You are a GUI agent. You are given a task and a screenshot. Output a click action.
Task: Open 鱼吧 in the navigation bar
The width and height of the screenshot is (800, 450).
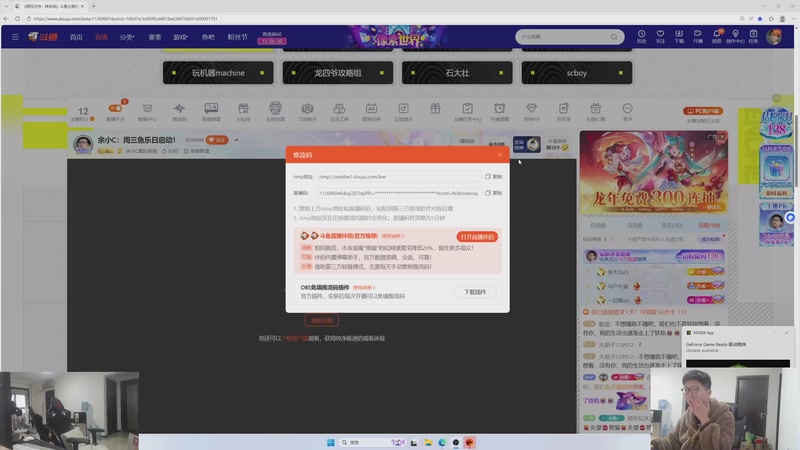pyautogui.click(x=208, y=37)
